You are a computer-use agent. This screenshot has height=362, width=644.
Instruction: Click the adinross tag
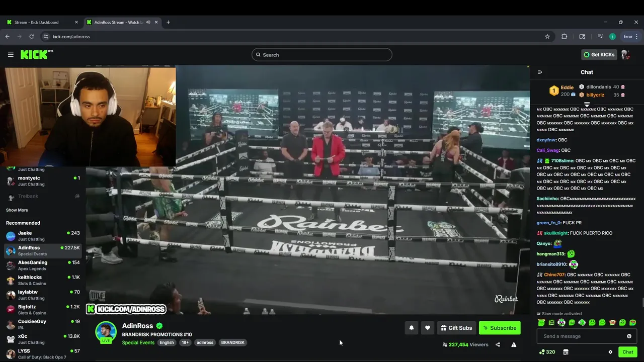pos(205,342)
